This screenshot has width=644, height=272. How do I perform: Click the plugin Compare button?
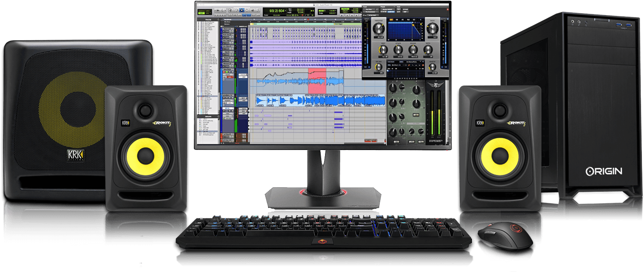(391, 12)
